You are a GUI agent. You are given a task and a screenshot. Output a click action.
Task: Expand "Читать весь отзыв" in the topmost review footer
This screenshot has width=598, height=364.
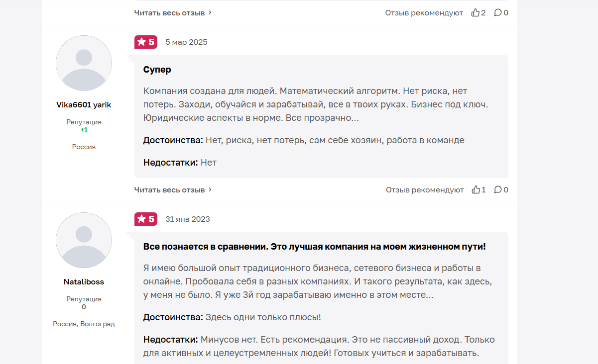tap(173, 12)
